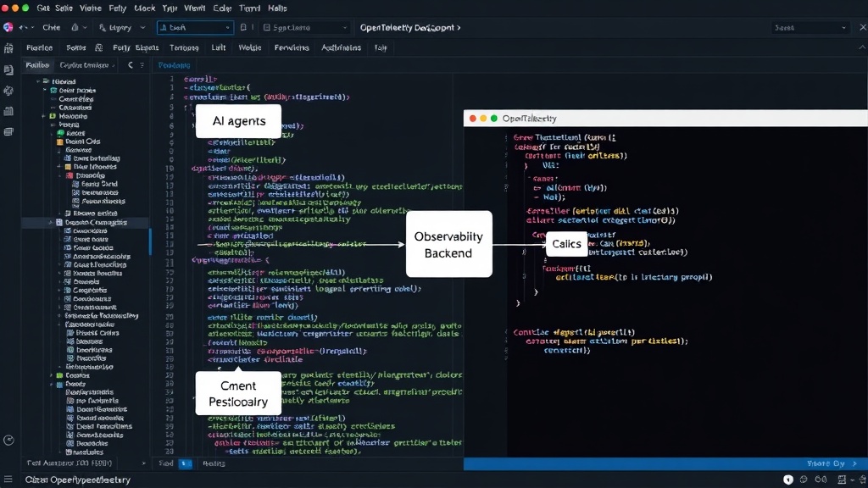868x488 pixels.
Task: Click the "OpenTelectly DaGopnt" breadcrumb
Action: 410,27
